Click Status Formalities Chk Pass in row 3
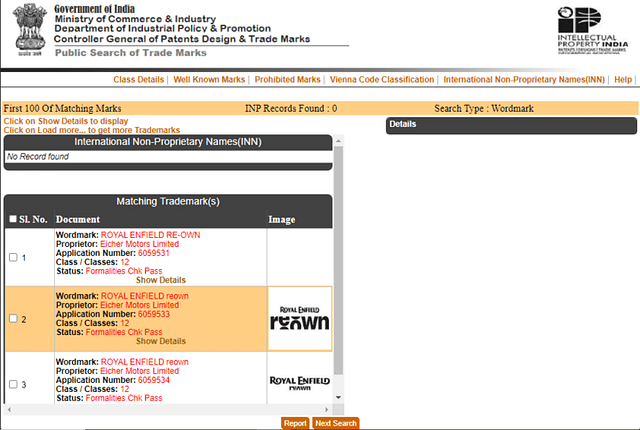Viewport: 640px width, 430px height. tap(124, 398)
